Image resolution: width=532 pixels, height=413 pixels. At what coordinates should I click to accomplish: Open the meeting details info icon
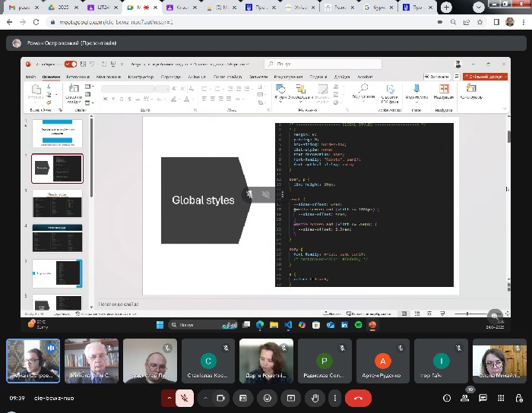point(446,398)
